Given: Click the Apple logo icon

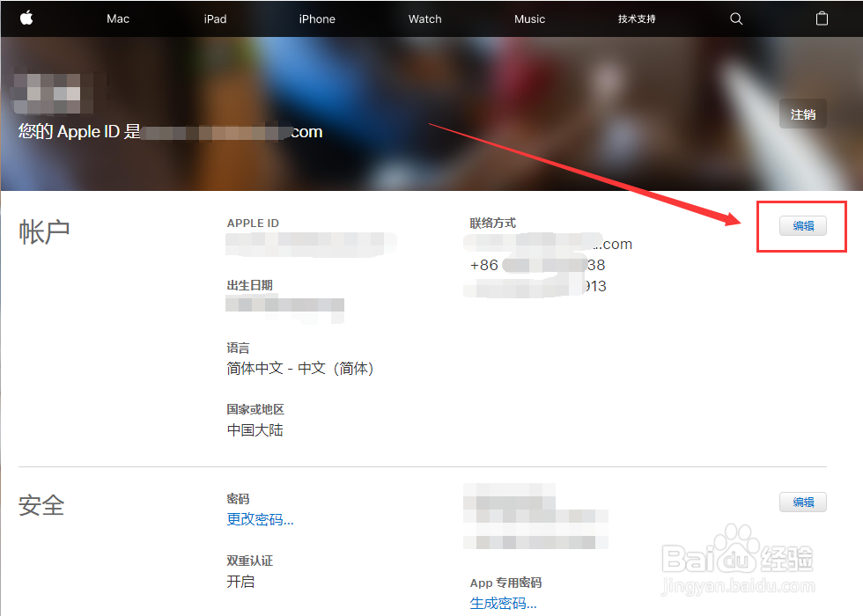Looking at the screenshot, I should click(x=26, y=18).
